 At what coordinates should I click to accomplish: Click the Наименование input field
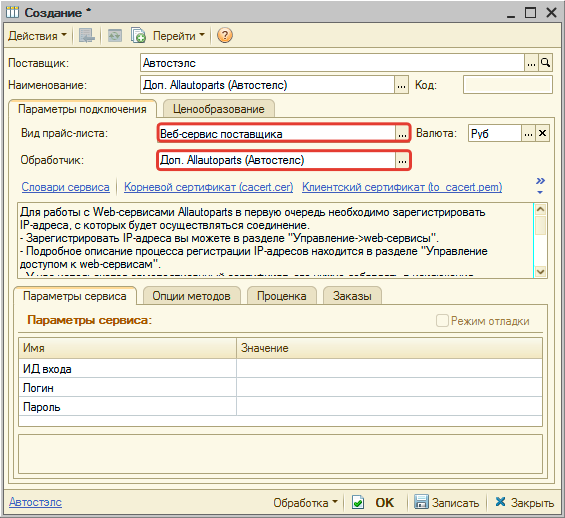(x=267, y=85)
